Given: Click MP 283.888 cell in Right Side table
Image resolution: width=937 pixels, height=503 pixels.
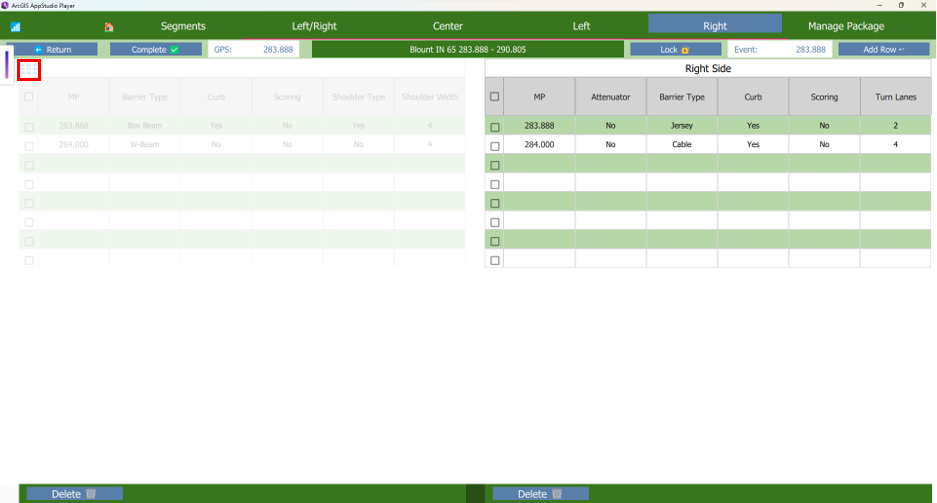Looking at the screenshot, I should [539, 125].
